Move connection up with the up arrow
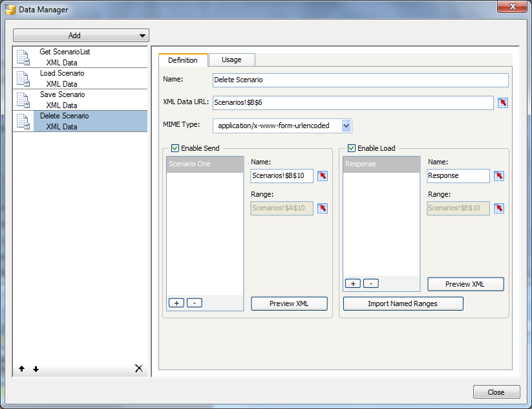This screenshot has height=409, width=532. pos(22,369)
